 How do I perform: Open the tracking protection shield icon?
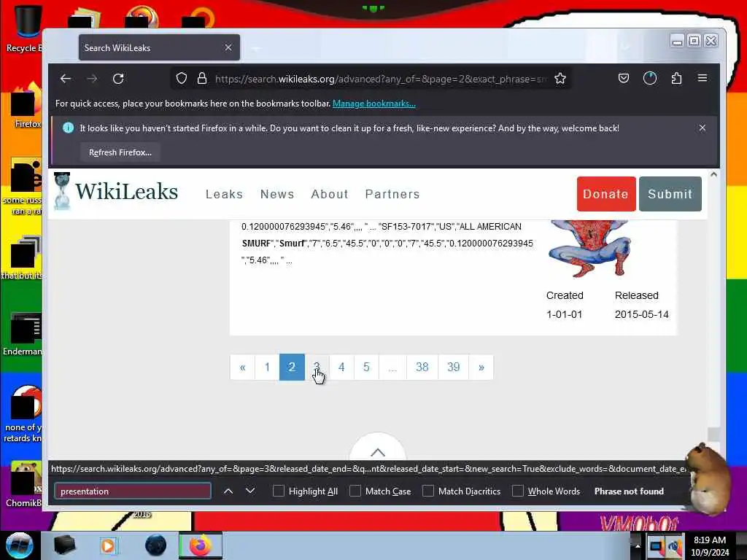coord(182,79)
